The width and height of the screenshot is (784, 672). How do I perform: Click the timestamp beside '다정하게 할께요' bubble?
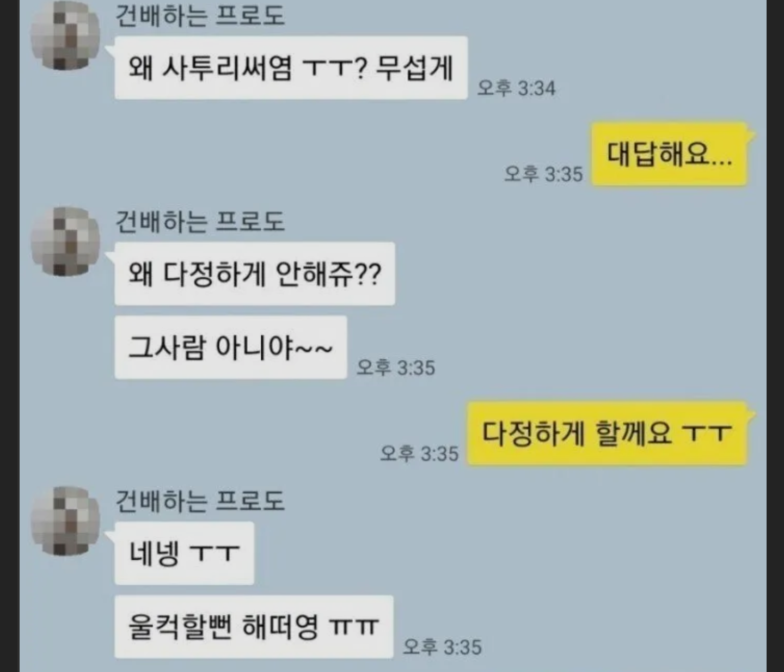pos(419,453)
